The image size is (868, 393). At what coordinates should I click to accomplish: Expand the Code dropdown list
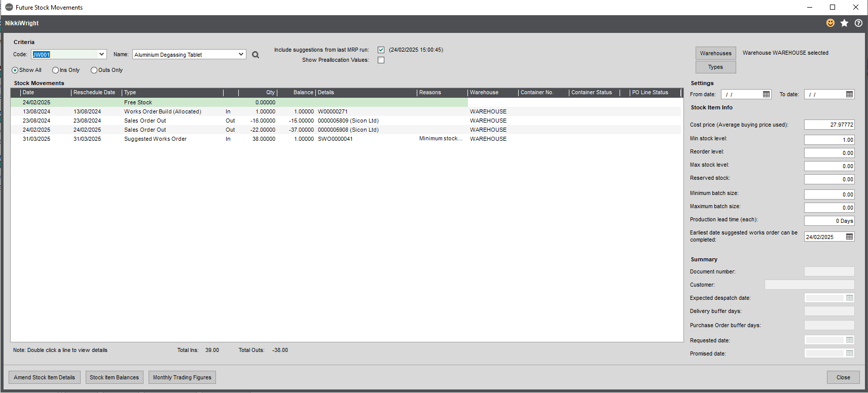click(x=102, y=54)
